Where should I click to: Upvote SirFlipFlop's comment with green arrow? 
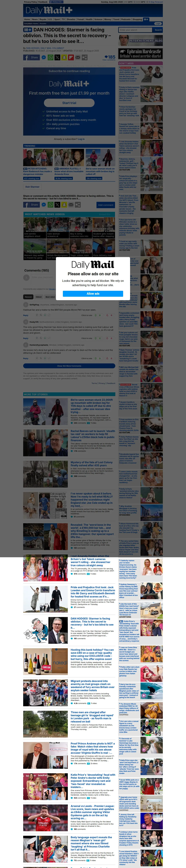95,315
